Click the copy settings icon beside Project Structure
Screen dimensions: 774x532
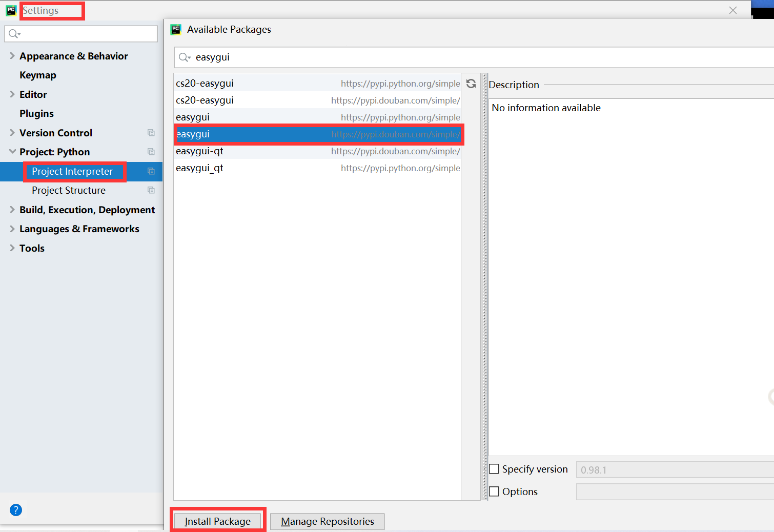[x=151, y=190]
